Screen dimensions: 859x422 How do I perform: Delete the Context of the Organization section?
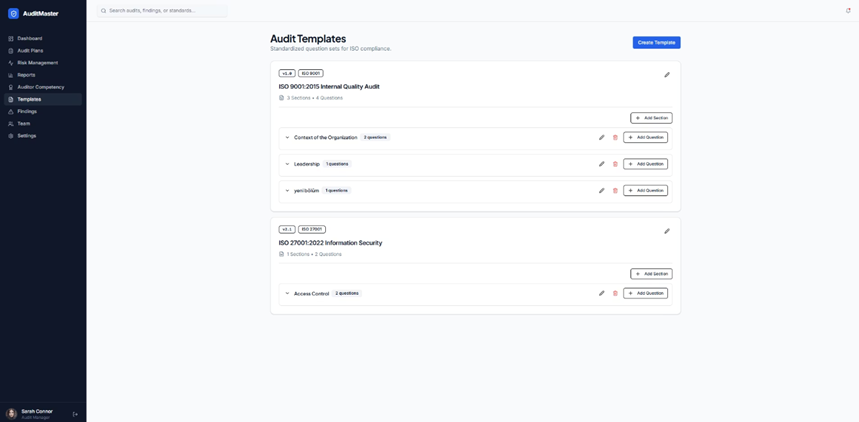615,138
